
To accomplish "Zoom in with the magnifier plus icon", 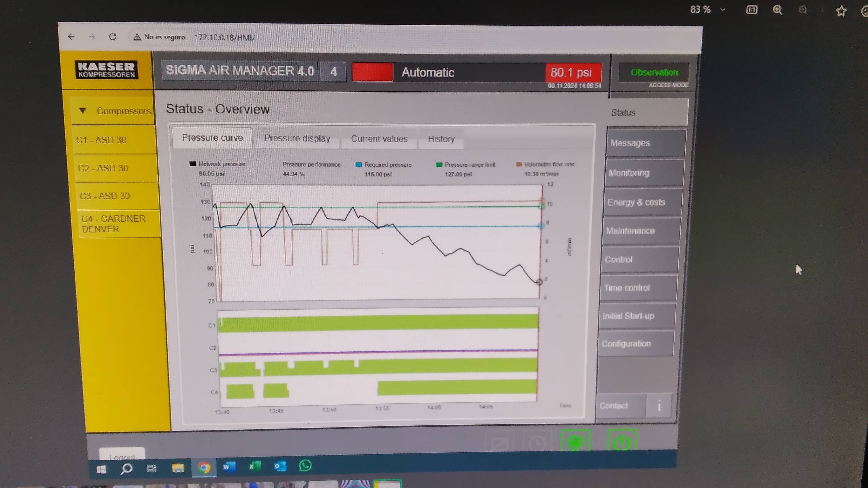I will 778,10.
